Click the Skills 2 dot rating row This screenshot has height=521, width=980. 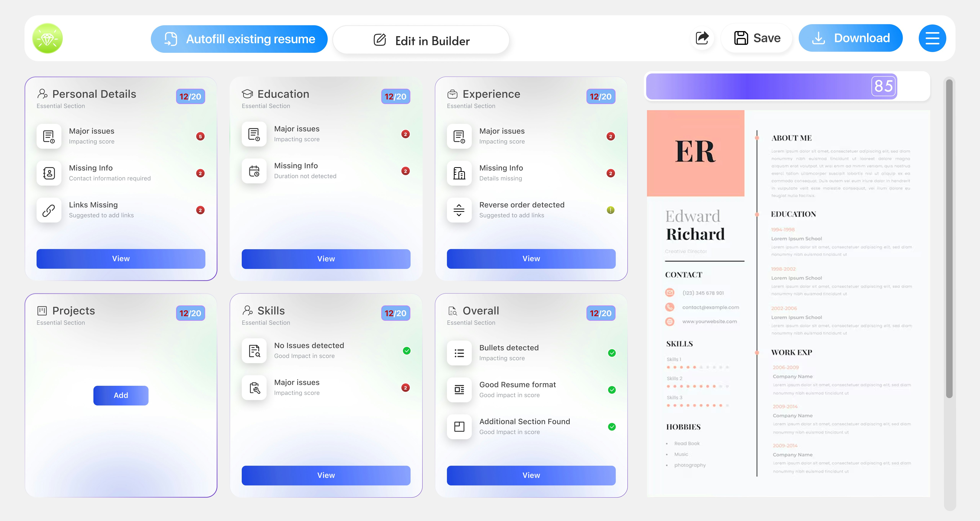698,386
